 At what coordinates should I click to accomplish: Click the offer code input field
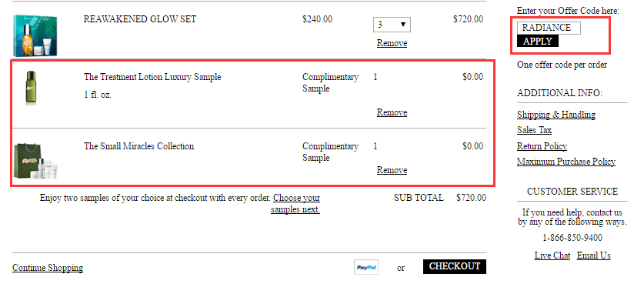coord(549,28)
